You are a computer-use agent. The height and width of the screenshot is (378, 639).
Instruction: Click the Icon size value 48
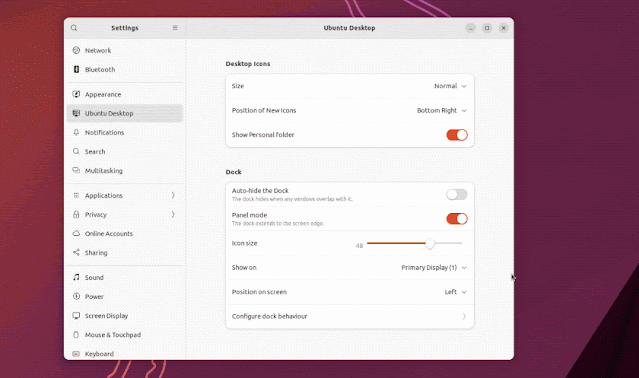point(359,246)
